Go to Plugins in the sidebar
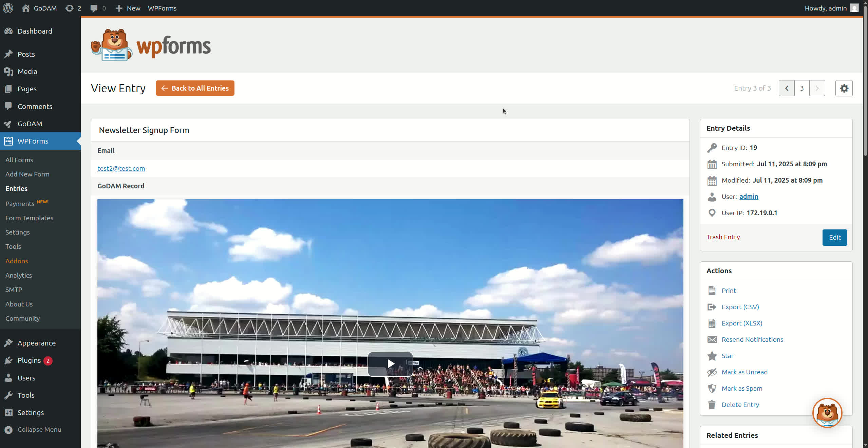Screen dimensions: 868x448 point(29,360)
